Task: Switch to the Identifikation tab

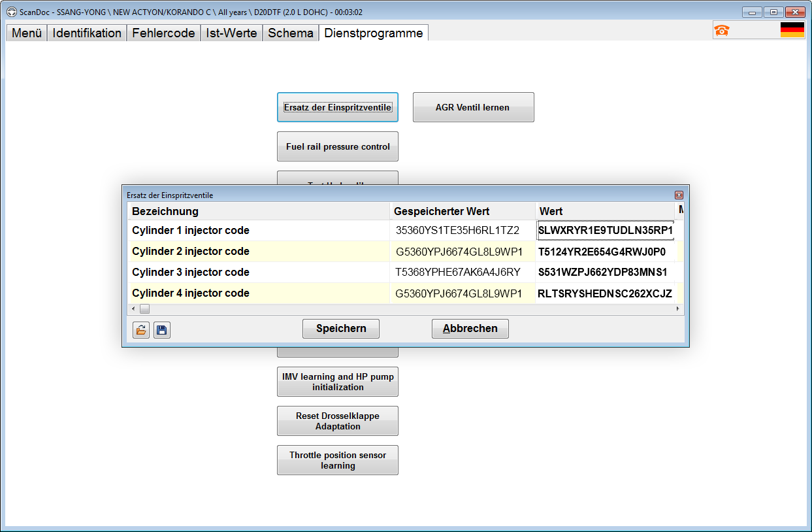Action: [87, 33]
